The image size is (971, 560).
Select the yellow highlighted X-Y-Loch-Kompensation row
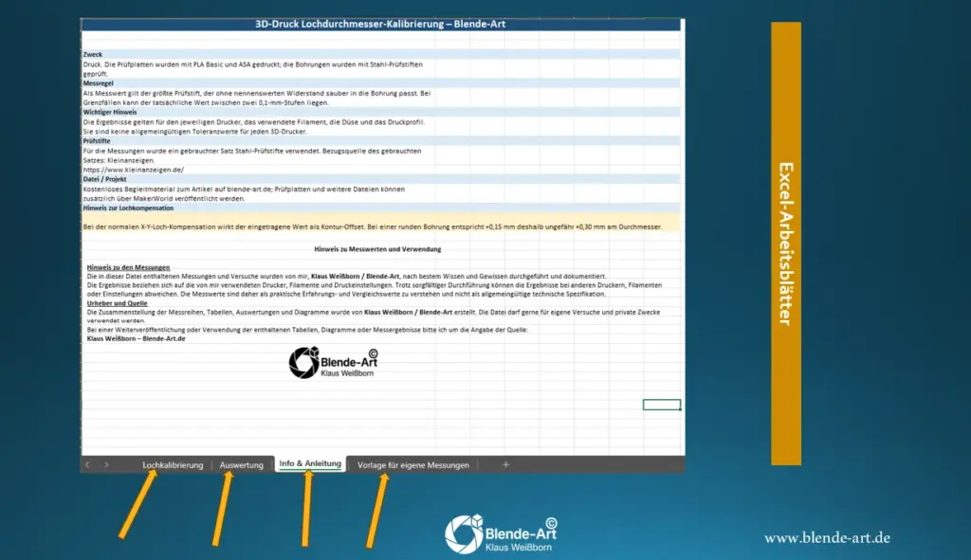(381, 224)
